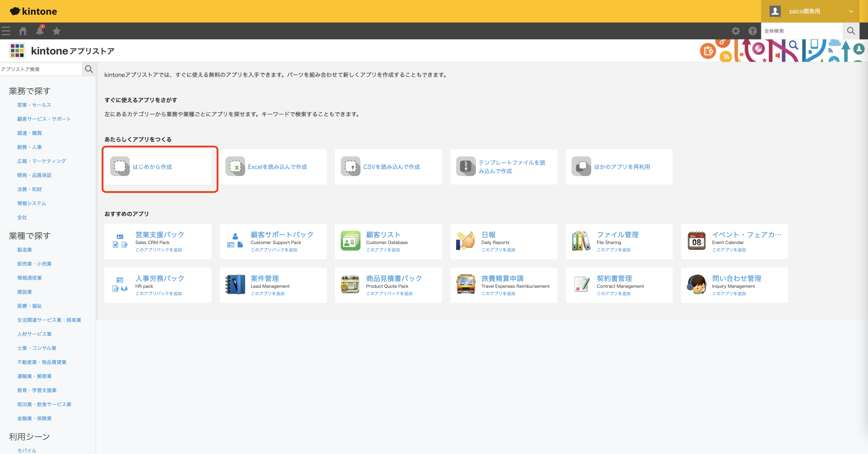Go to the Home icon
The image size is (868, 454).
coord(23,31)
